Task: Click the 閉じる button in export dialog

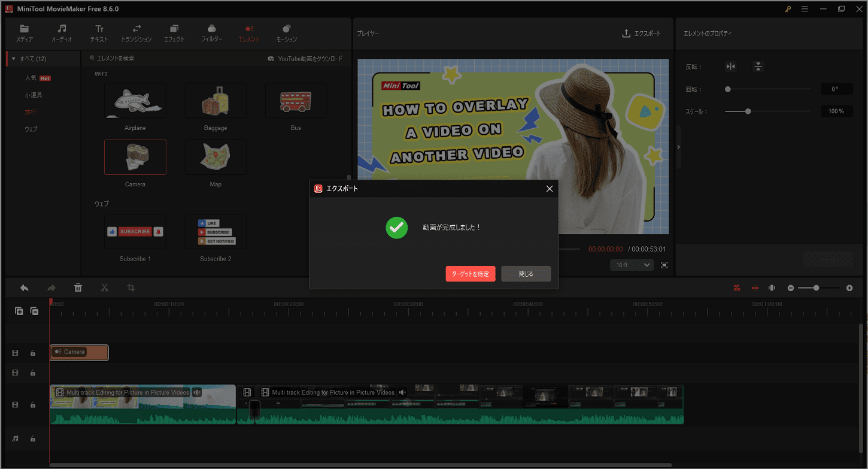Action: (526, 274)
